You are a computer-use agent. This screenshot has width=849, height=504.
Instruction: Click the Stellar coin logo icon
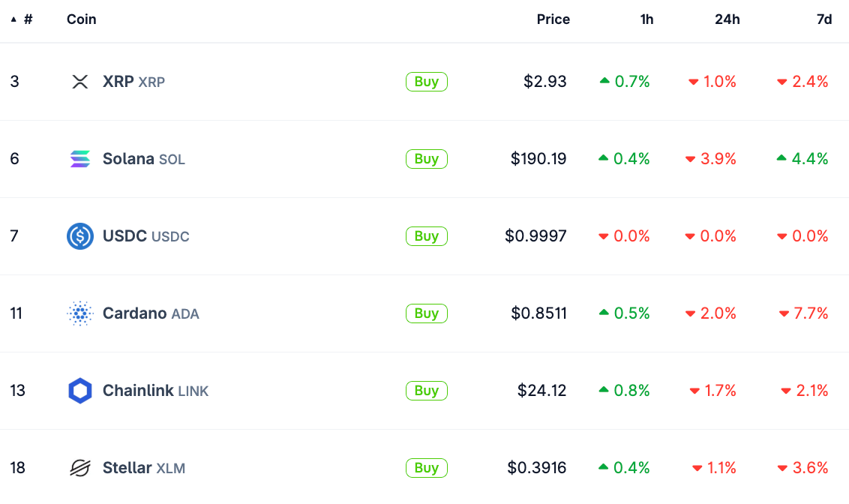coord(79,468)
